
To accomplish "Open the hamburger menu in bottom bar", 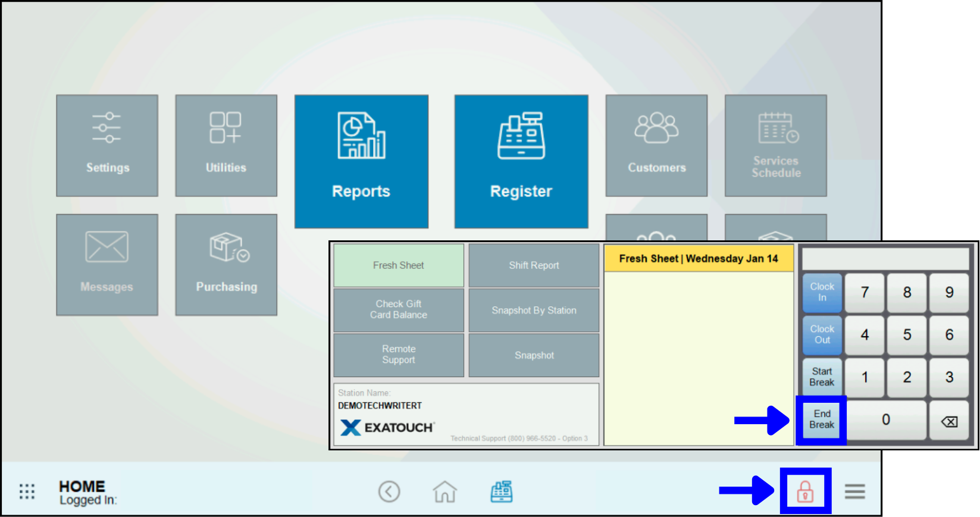I will [854, 491].
